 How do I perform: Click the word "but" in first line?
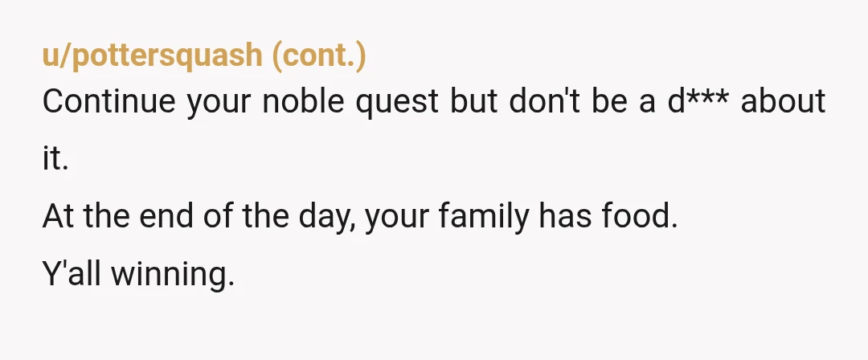474,101
